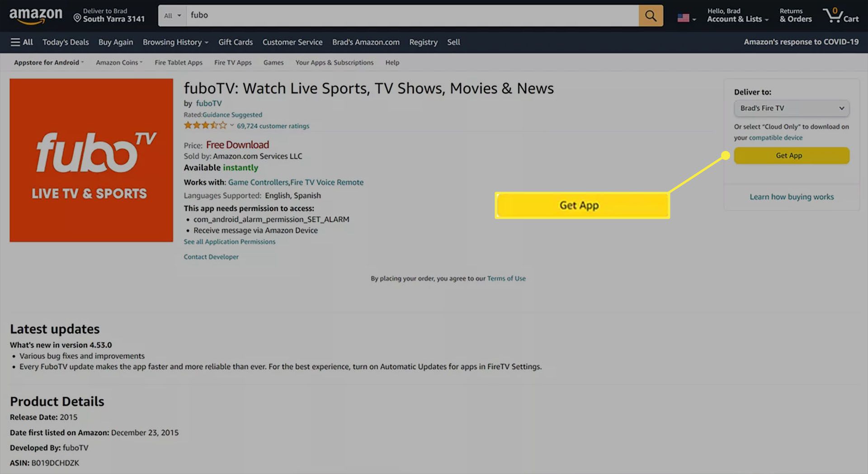Click the Free Download price text
Viewport: 868px width, 474px height.
coord(237,145)
